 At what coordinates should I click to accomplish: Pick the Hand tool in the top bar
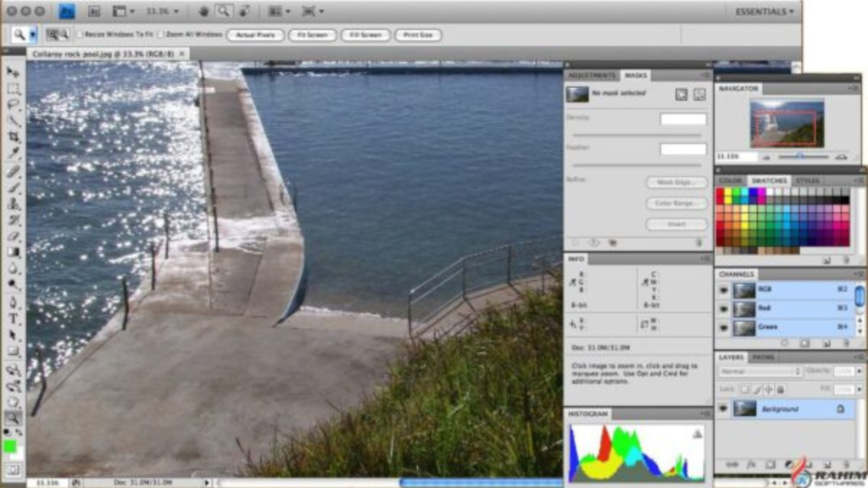tap(203, 11)
